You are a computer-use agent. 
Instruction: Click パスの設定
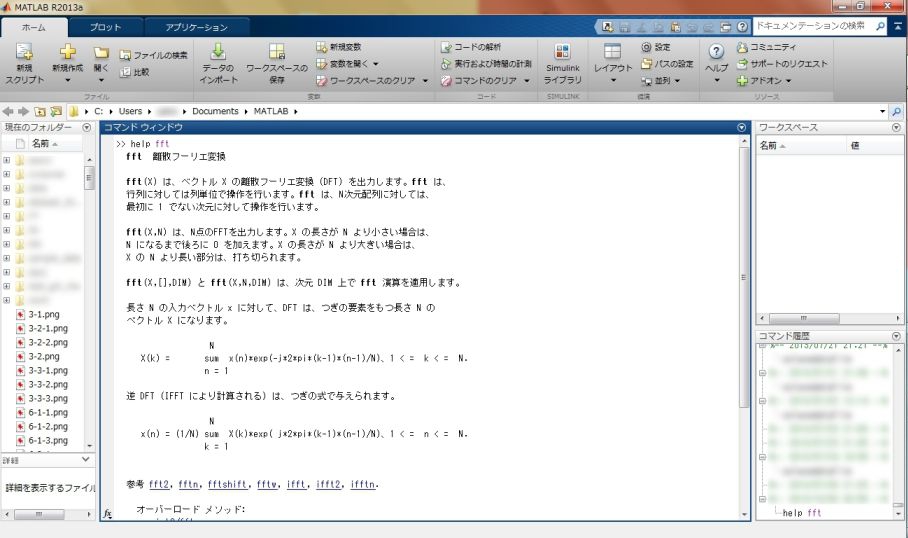click(x=667, y=64)
